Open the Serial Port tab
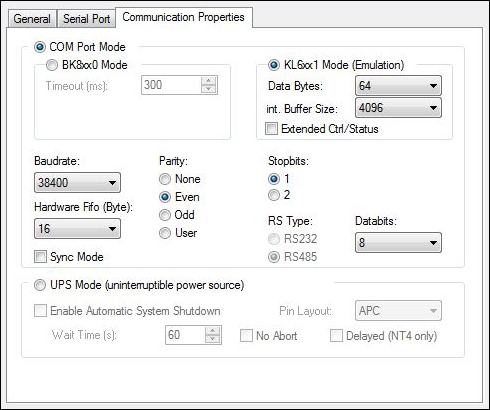The image size is (490, 410). [x=86, y=19]
